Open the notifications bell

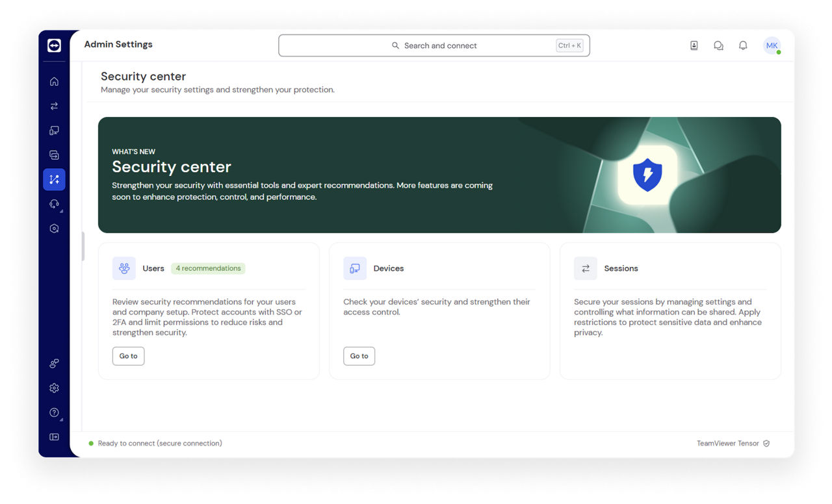(x=743, y=45)
